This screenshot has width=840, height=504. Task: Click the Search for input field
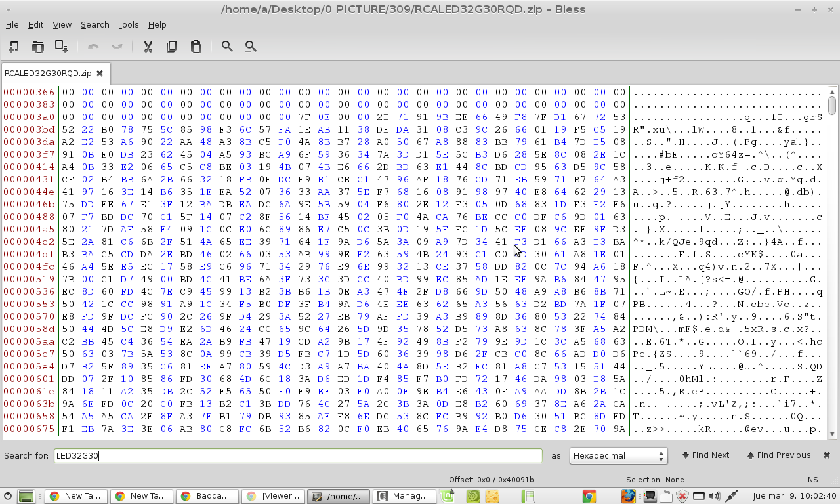tap(299, 455)
